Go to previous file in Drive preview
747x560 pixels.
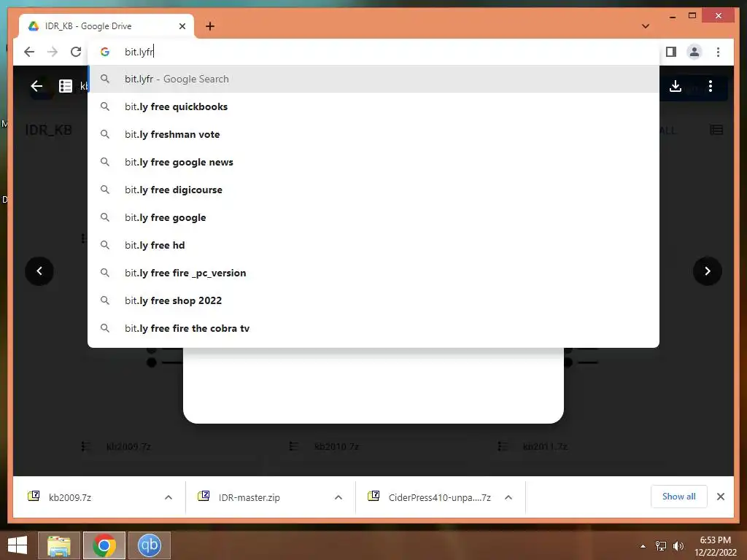click(39, 271)
